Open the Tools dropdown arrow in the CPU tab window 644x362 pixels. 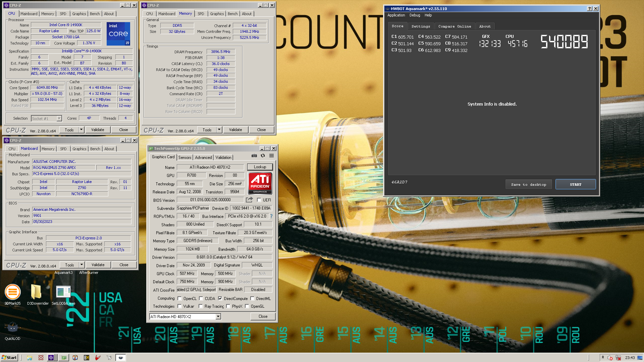pos(81,130)
